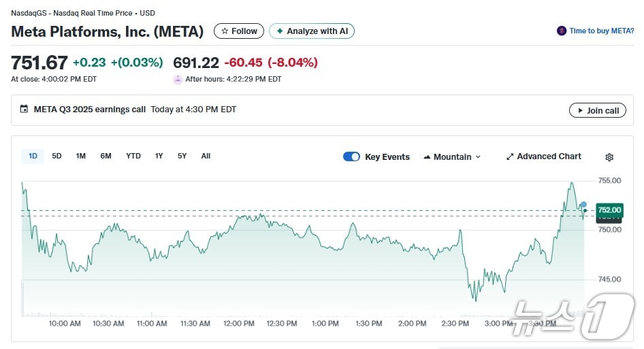Click the 752.00 price label on axis
Viewport: 644px width, 349px height.
[609, 210]
